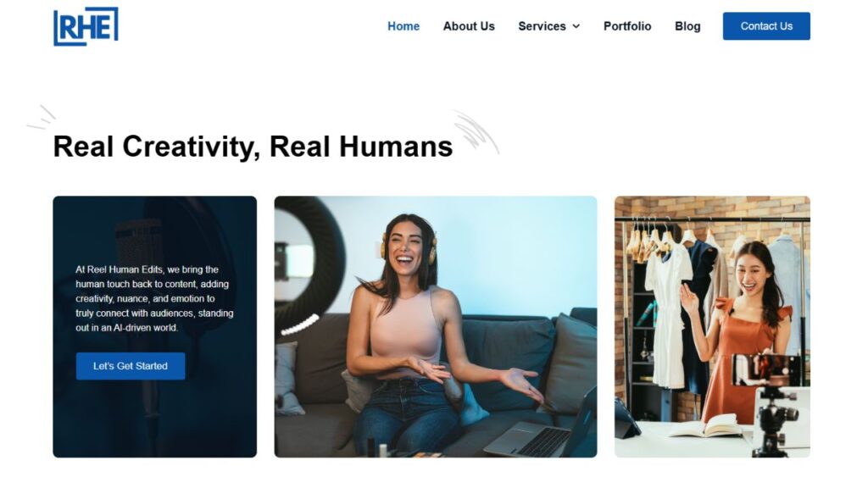868x488 pixels.
Task: Click the Reel Human Edits description paragraph
Action: [155, 298]
